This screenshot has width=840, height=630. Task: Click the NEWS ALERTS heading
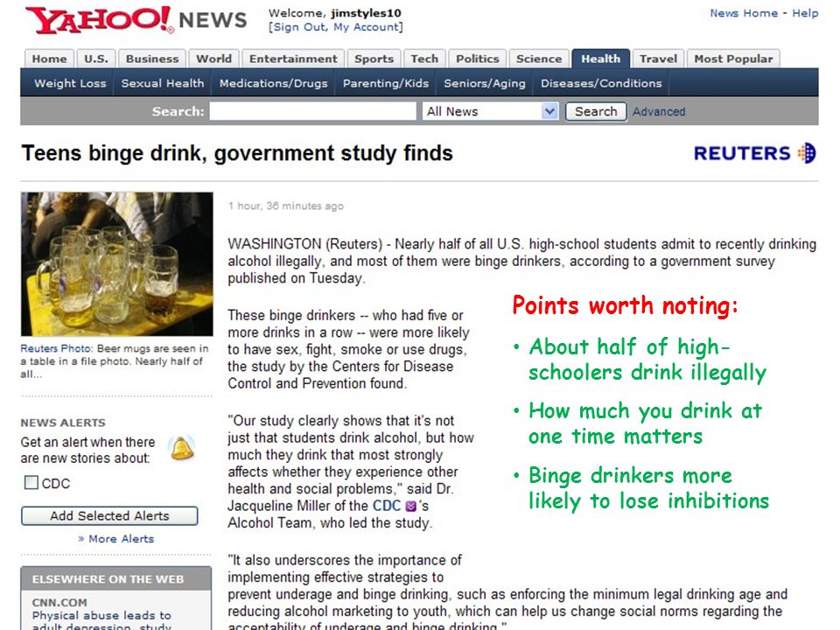coord(63,423)
